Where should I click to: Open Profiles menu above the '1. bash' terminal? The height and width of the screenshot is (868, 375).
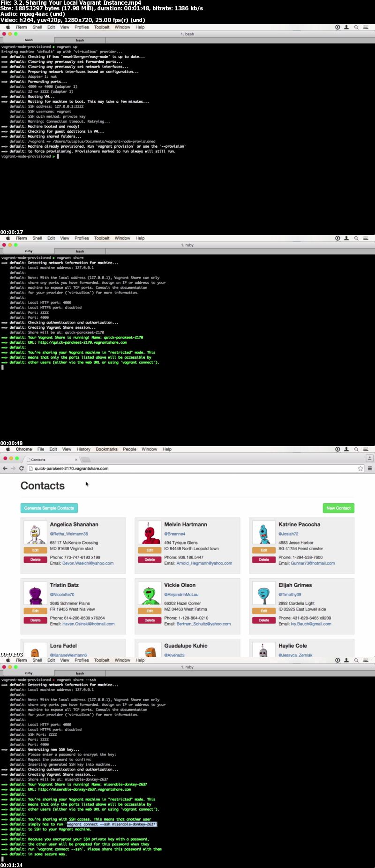tap(82, 27)
